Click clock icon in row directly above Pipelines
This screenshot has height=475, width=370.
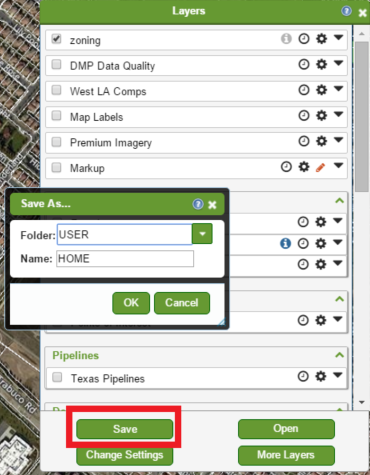pos(303,320)
